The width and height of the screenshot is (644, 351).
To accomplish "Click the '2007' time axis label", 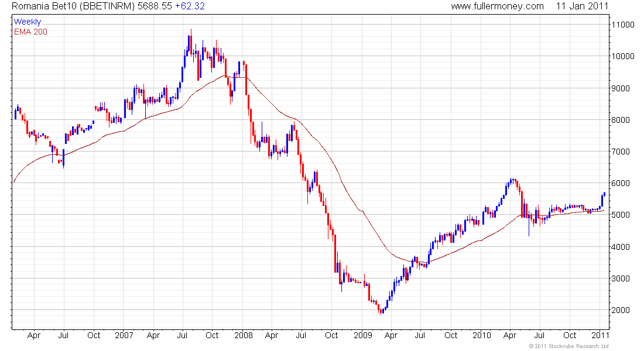I will [124, 335].
